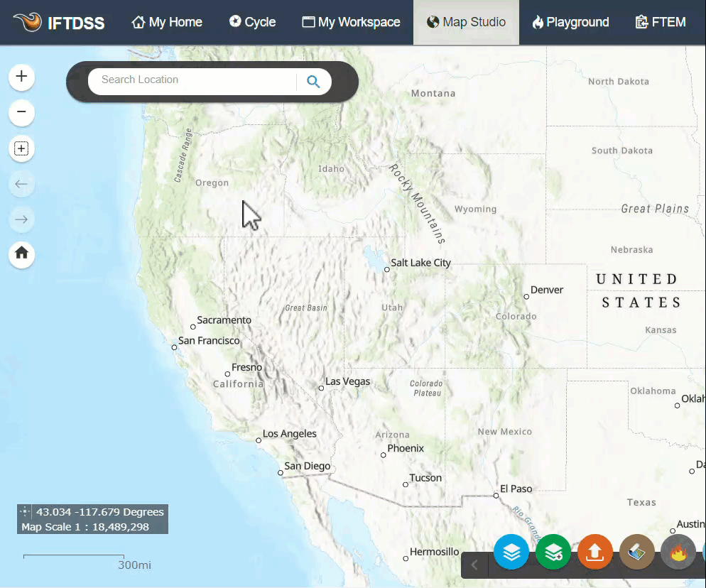Return to default extent using home icon
This screenshot has height=588, width=706.
[x=21, y=255]
